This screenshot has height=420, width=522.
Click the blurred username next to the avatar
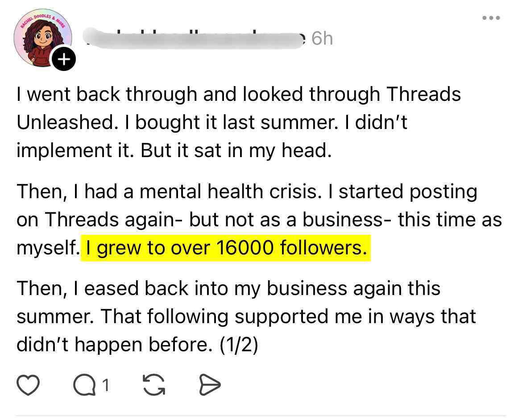pos(192,39)
